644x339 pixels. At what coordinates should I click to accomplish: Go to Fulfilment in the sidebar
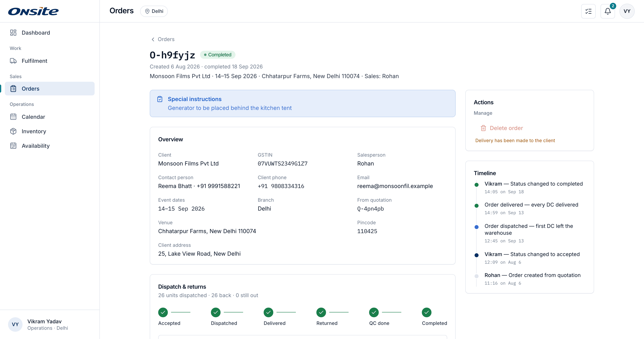point(50,61)
